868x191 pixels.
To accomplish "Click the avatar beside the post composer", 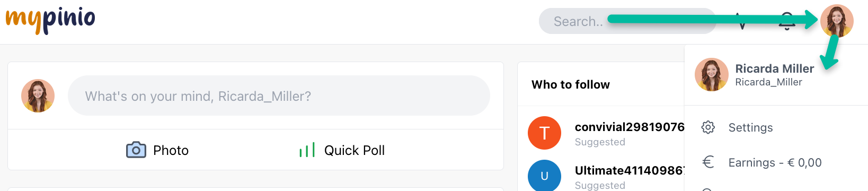I will (38, 96).
